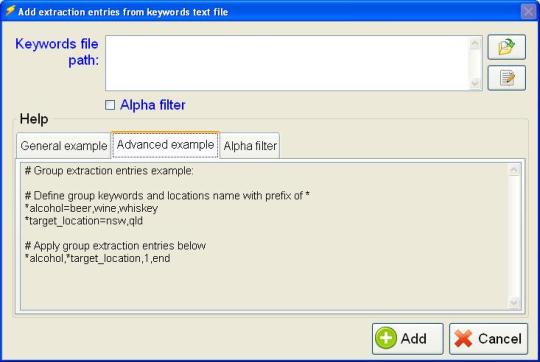
Task: Click the Cancel button
Action: tap(488, 339)
